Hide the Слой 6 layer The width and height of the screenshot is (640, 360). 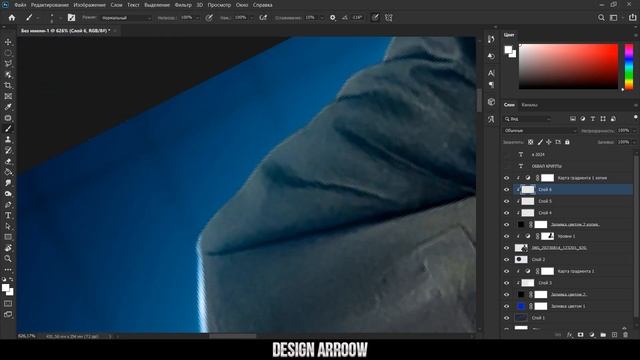click(x=507, y=189)
